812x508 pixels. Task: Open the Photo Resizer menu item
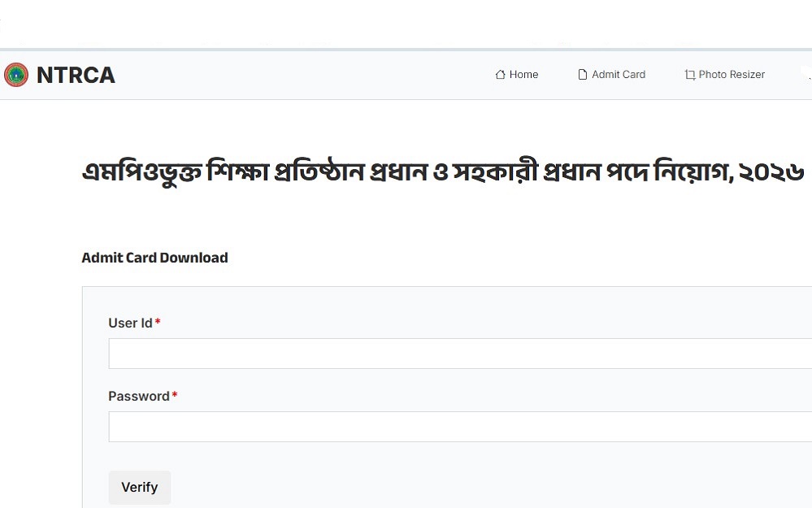731,75
